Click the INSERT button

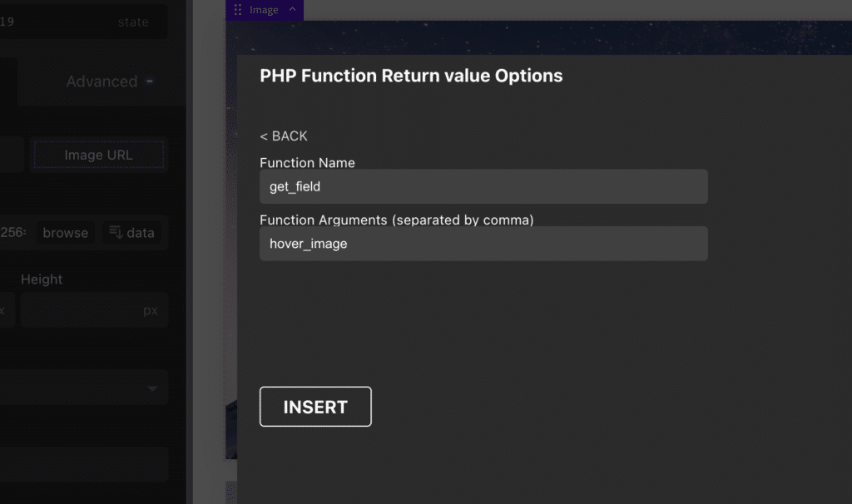(315, 407)
